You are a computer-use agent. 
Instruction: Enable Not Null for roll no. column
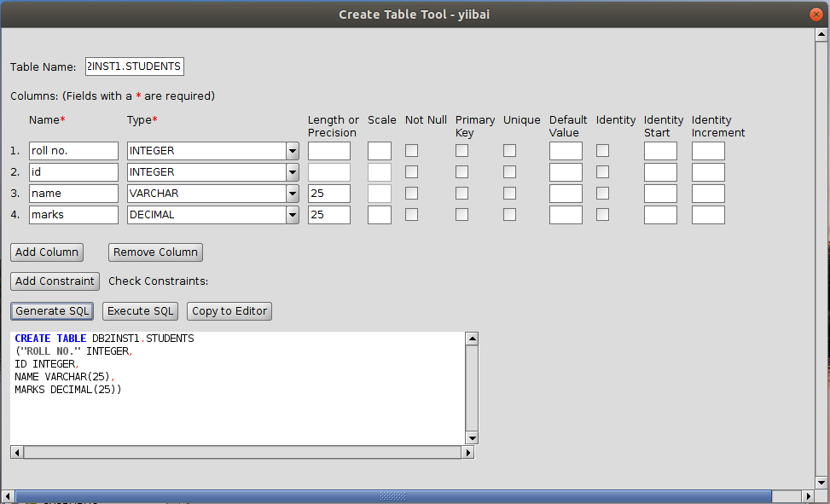point(411,151)
